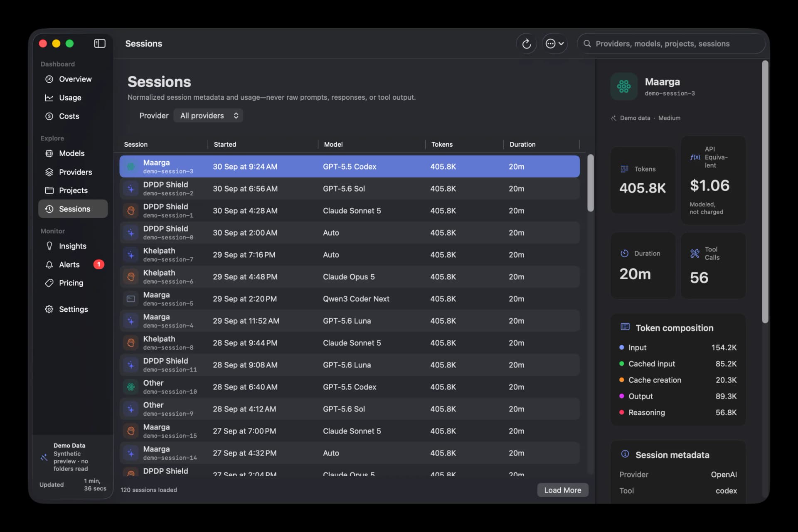Focus the Providers, models, projects search field

coord(671,44)
